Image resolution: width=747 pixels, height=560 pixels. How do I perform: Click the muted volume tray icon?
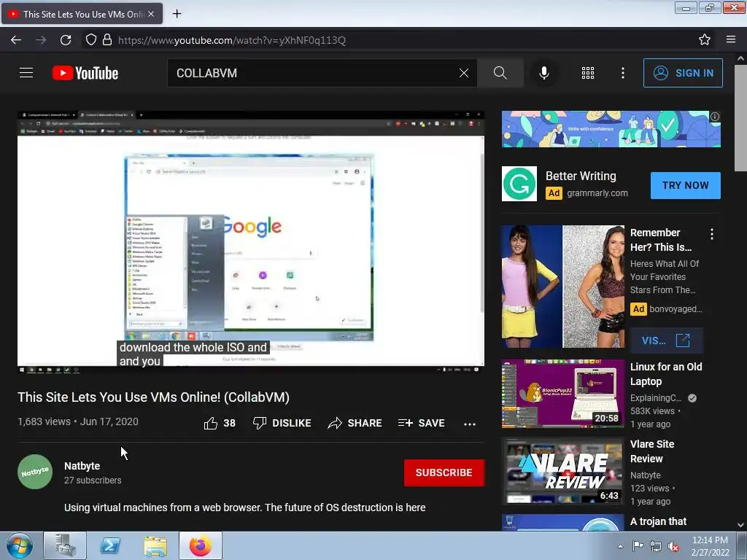click(673, 546)
